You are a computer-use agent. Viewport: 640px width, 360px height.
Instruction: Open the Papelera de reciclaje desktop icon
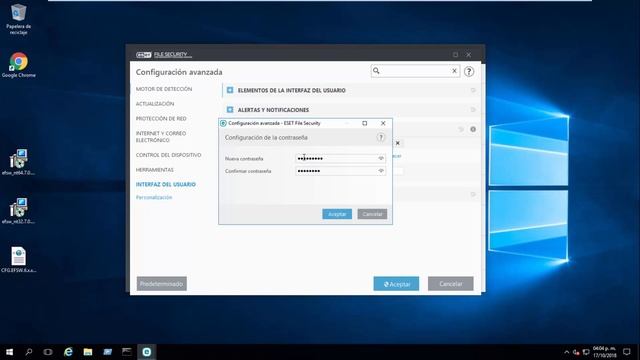point(18,19)
